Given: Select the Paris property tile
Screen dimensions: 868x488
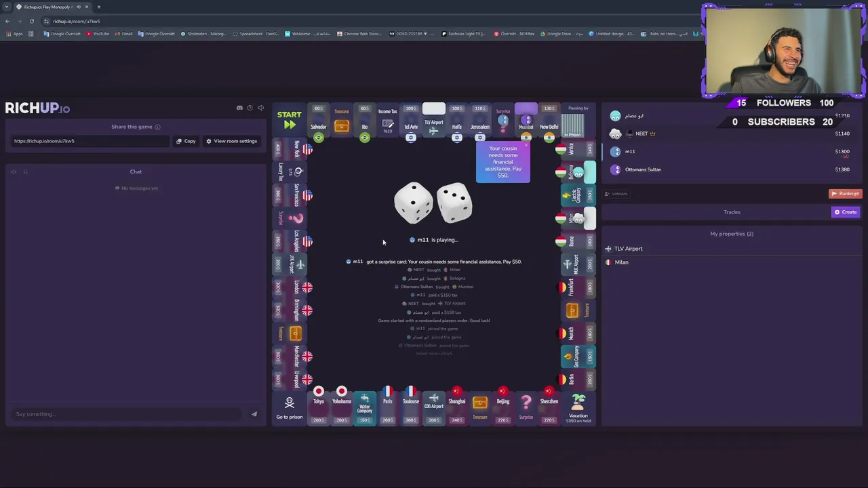Looking at the screenshot, I should click(x=388, y=406).
